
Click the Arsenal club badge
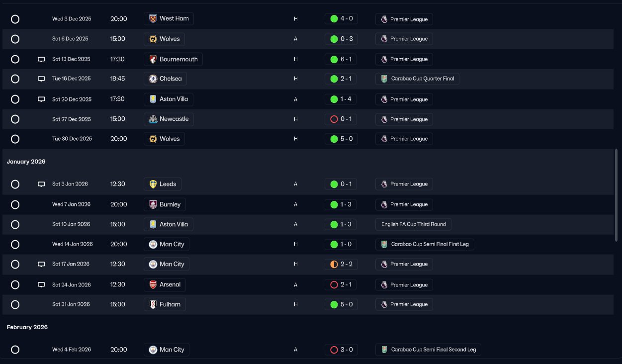[x=153, y=285]
